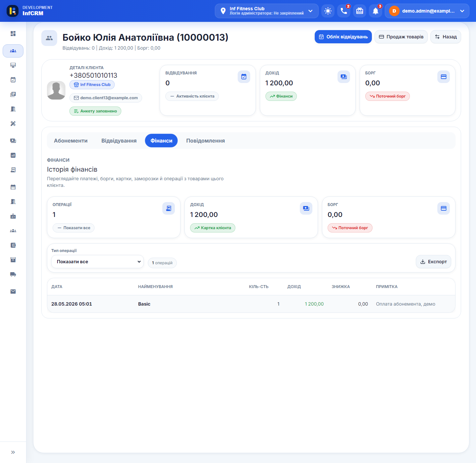Click Поточний борг chip in the top card
The height and width of the screenshot is (463, 476).
[387, 96]
